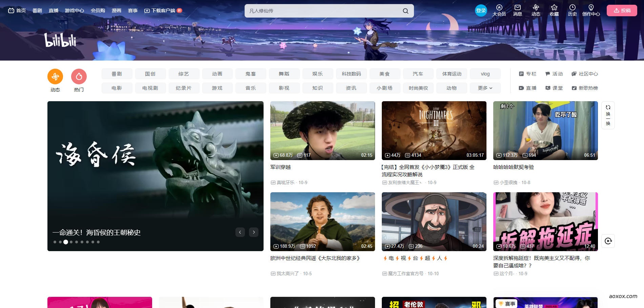Click the pink 投稿 upload button
This screenshot has width=644, height=308.
pyautogui.click(x=622, y=10)
